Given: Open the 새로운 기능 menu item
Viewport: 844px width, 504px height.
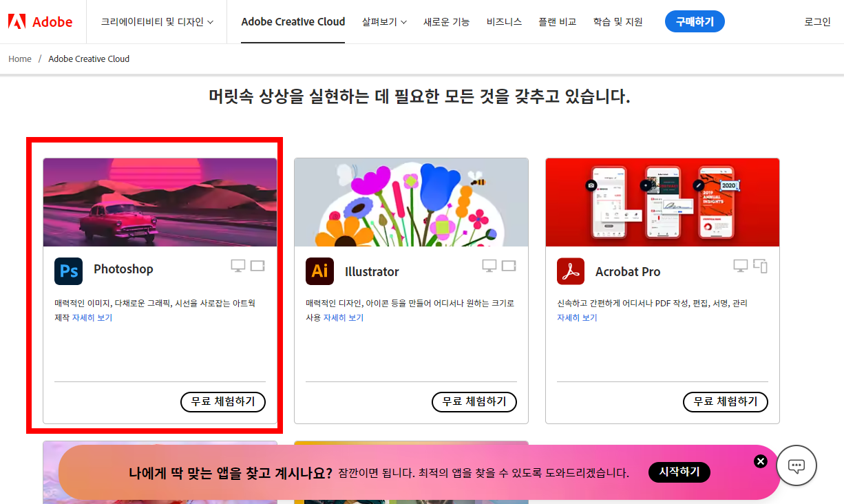Looking at the screenshot, I should pos(446,21).
